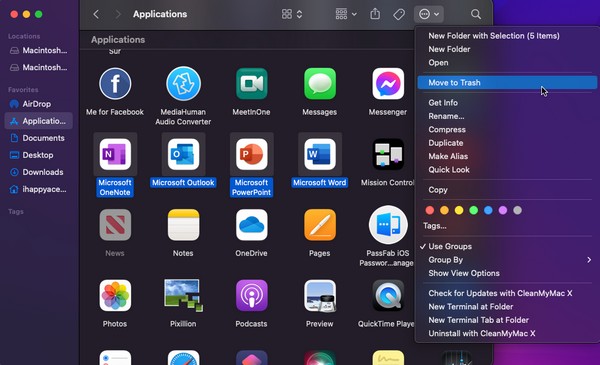Image resolution: width=600 pixels, height=365 pixels.
Task: Choose Open in the action menu
Action: tap(507, 62)
